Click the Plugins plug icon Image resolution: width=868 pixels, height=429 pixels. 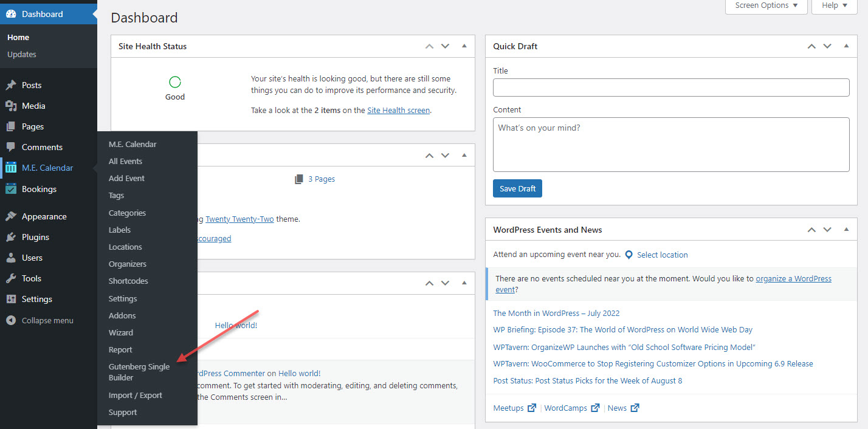click(x=11, y=237)
